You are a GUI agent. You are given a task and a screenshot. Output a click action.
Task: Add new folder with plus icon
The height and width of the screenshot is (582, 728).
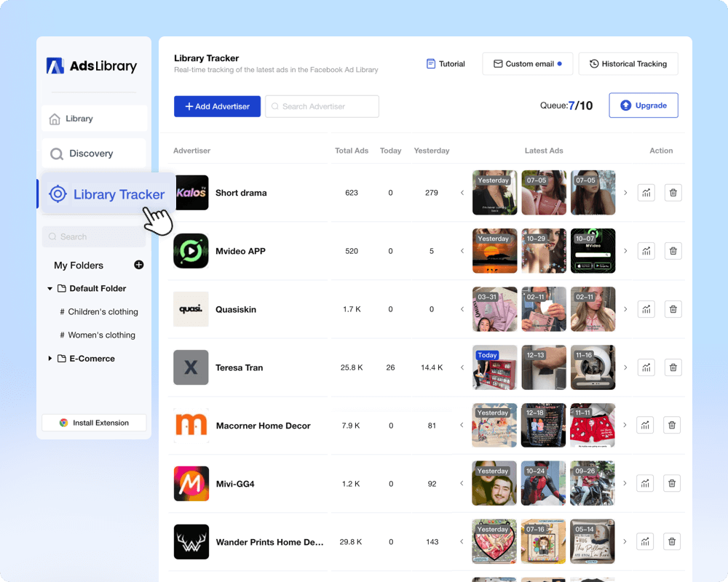pyautogui.click(x=139, y=265)
